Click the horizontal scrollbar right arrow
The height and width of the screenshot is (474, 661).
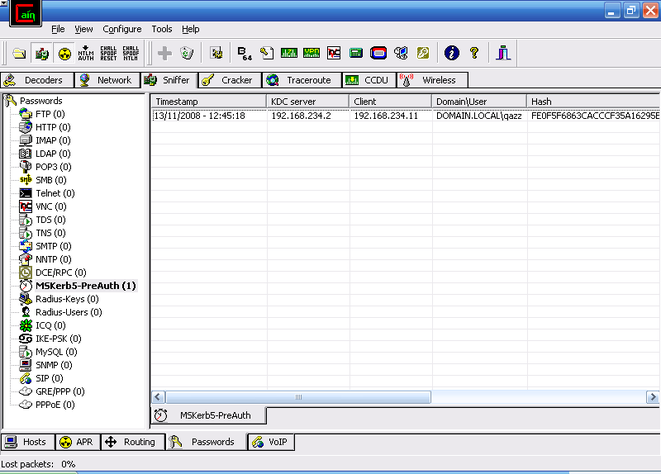tap(653, 397)
